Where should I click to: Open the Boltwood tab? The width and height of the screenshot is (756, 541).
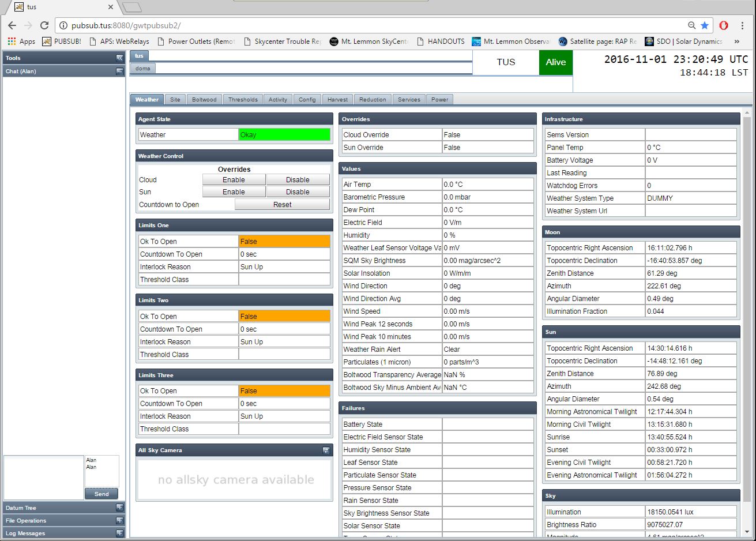click(204, 100)
